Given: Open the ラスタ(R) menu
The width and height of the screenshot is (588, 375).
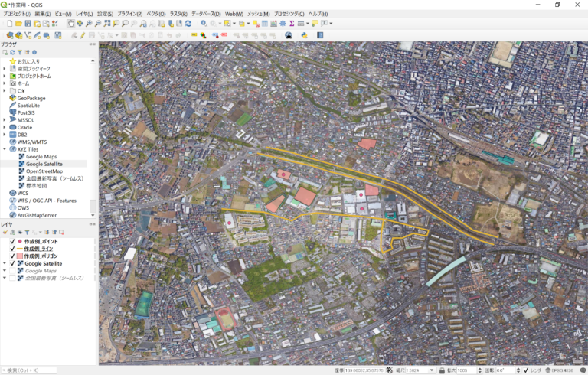Looking at the screenshot, I should (178, 14).
